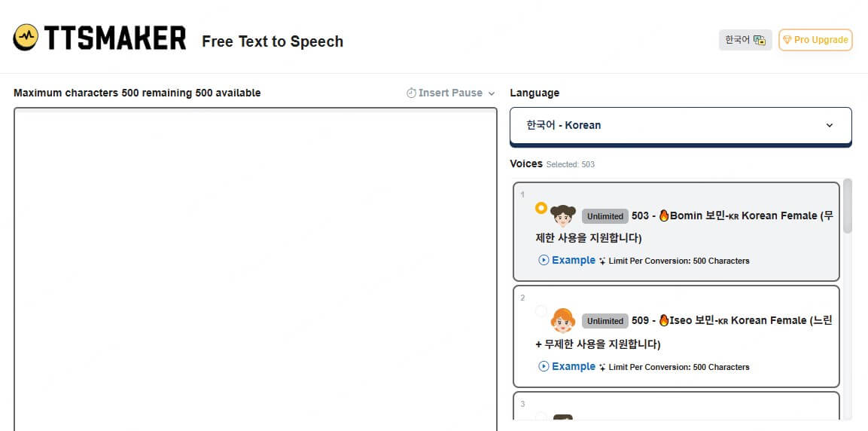
Task: Expand the Insert Pause menu
Action: coord(451,93)
